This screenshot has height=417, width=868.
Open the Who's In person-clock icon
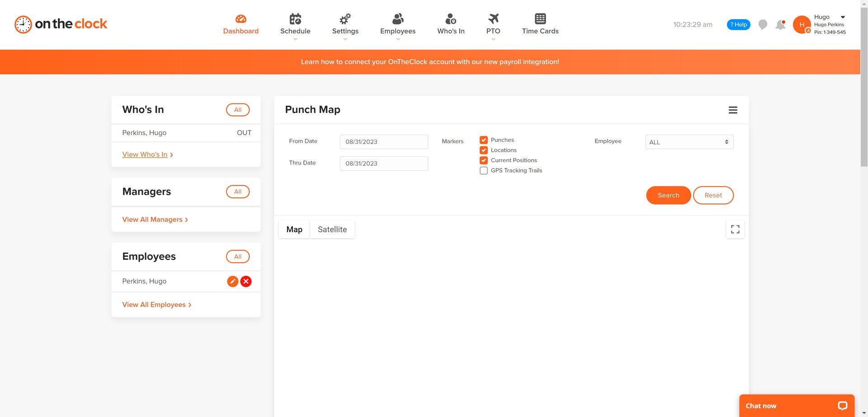tap(451, 19)
